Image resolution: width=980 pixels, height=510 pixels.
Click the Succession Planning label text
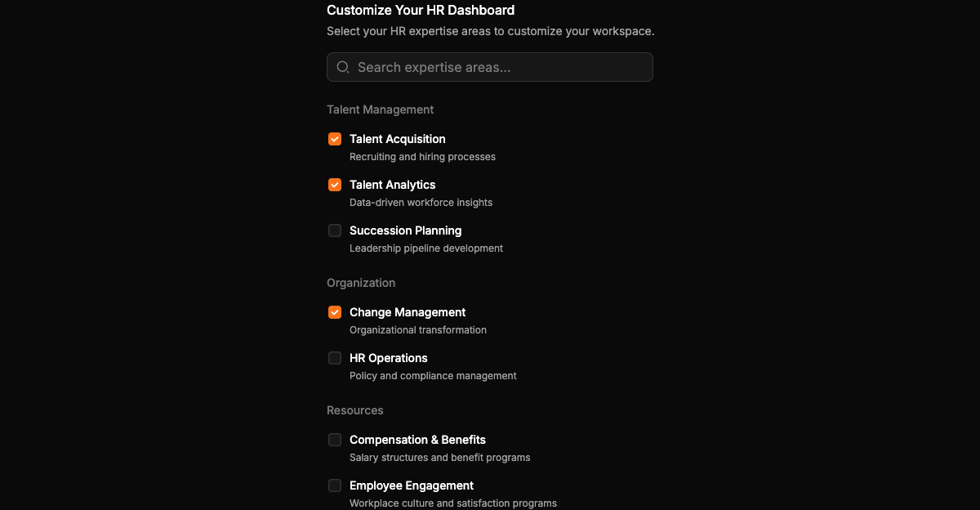coord(406,230)
